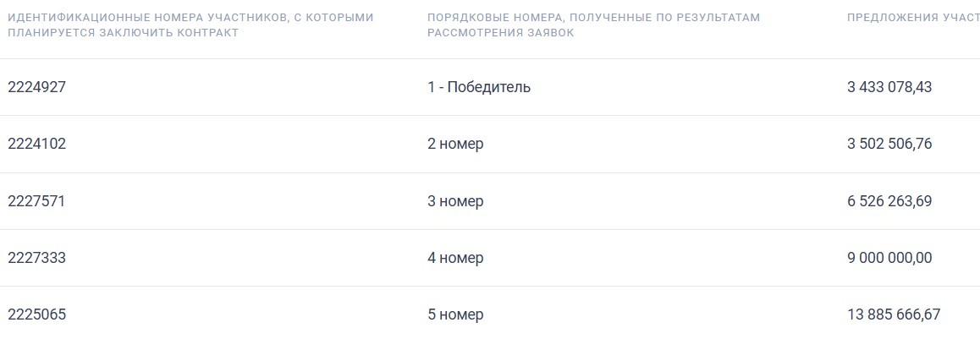Select the '1 - Победитель' rank cell
The height and width of the screenshot is (339, 980).
[x=479, y=87]
